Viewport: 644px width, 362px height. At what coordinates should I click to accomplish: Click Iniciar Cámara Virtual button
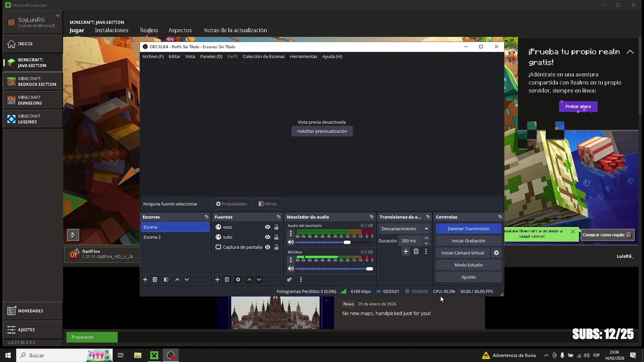pos(463,253)
